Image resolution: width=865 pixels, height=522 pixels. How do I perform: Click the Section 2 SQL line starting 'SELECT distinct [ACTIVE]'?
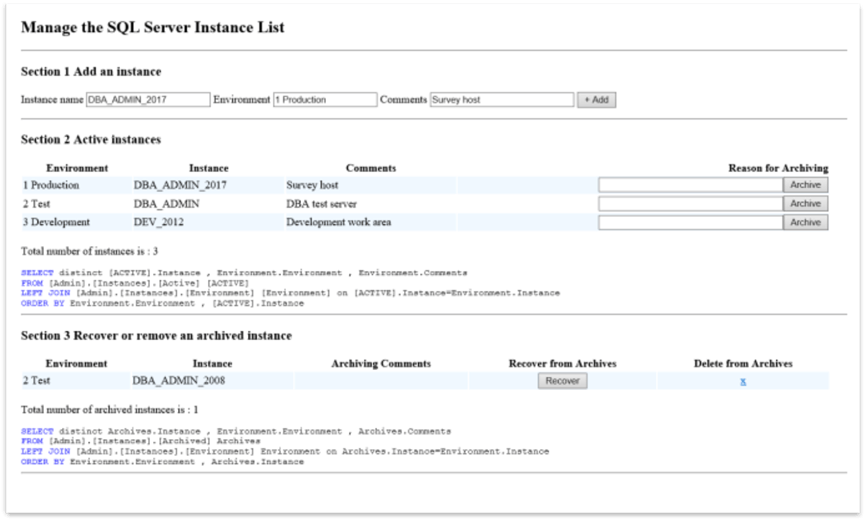click(244, 273)
